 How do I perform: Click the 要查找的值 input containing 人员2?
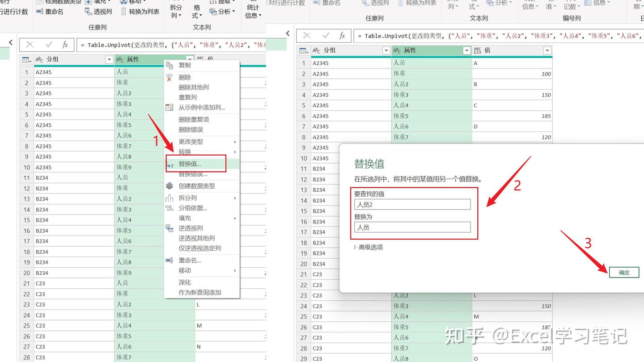(412, 204)
